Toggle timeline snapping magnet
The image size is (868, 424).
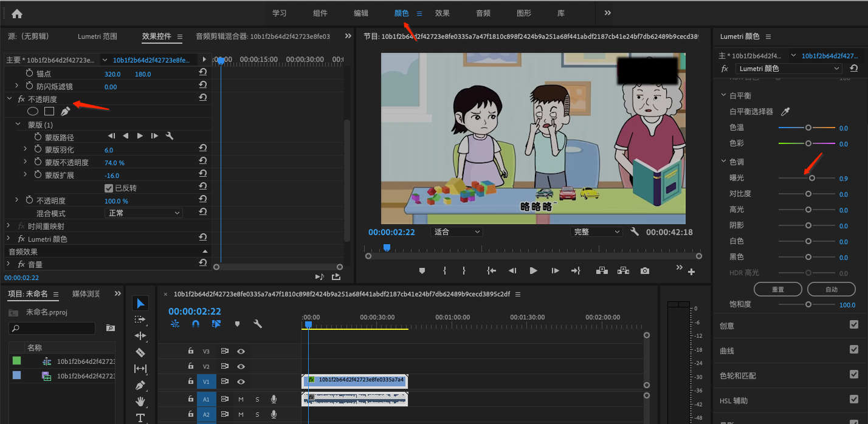(x=196, y=324)
